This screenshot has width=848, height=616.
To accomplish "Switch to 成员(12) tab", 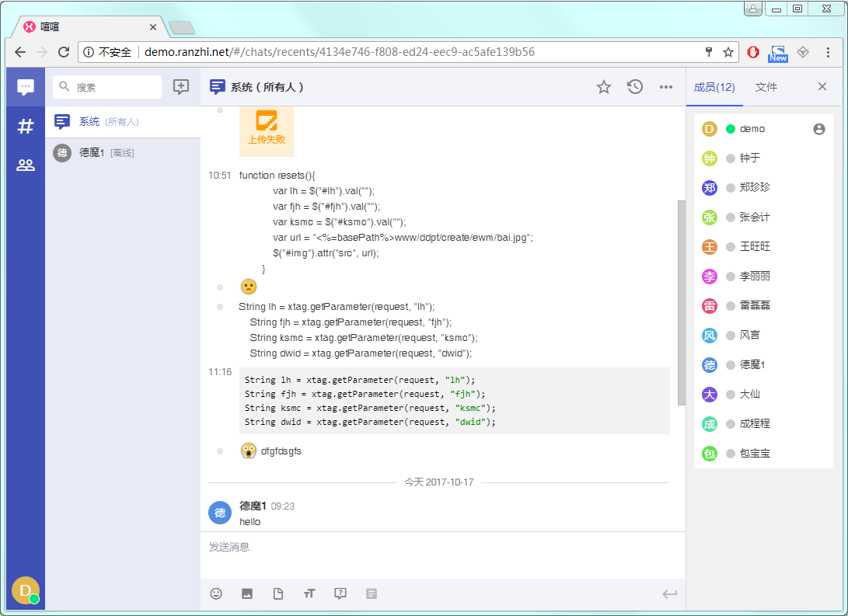I will click(714, 87).
